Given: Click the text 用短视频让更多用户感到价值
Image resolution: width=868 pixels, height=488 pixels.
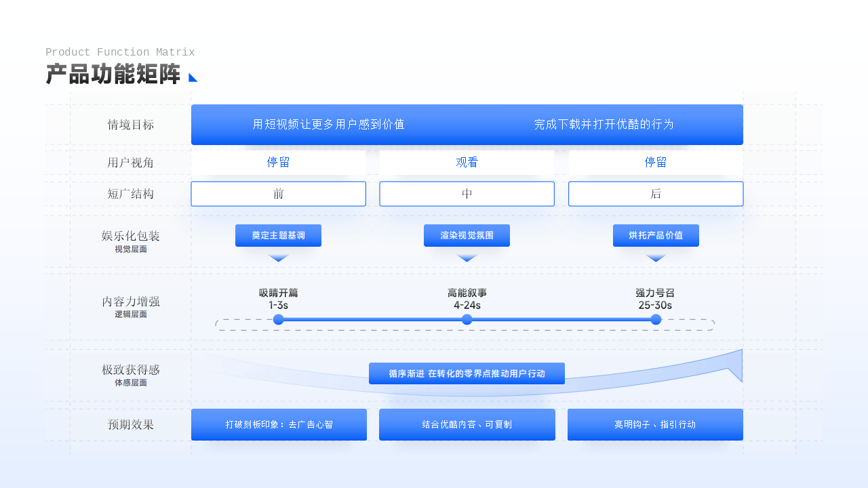Looking at the screenshot, I should tap(328, 125).
